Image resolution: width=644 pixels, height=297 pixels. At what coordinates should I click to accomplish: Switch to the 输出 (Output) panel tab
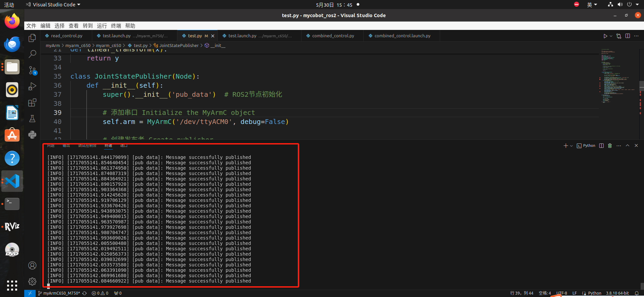[x=66, y=145]
